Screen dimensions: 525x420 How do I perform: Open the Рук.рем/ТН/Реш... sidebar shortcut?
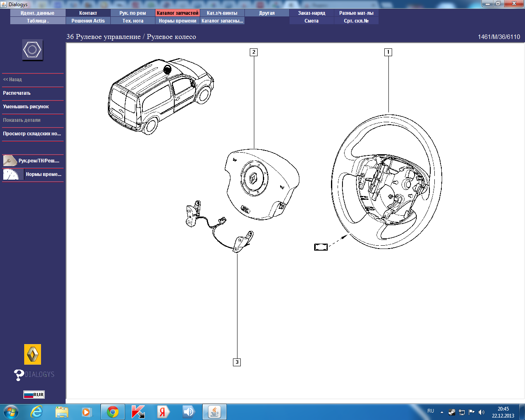click(x=33, y=161)
